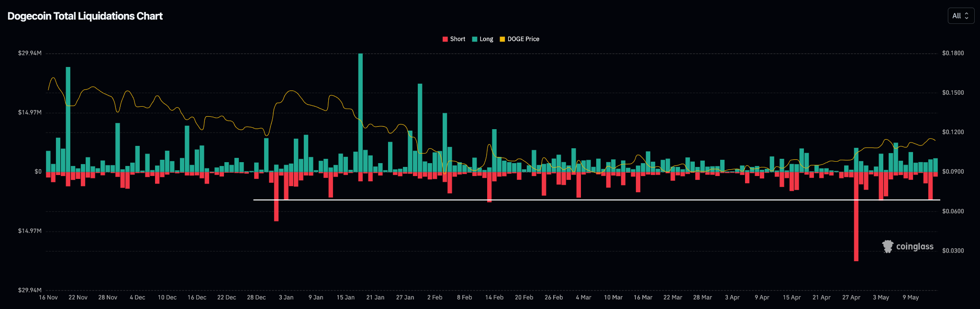Click the $0.0300 right axis label
The image size is (980, 309).
(953, 251)
